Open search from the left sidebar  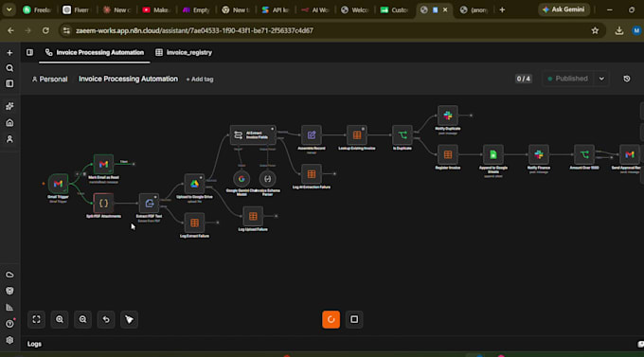9,68
